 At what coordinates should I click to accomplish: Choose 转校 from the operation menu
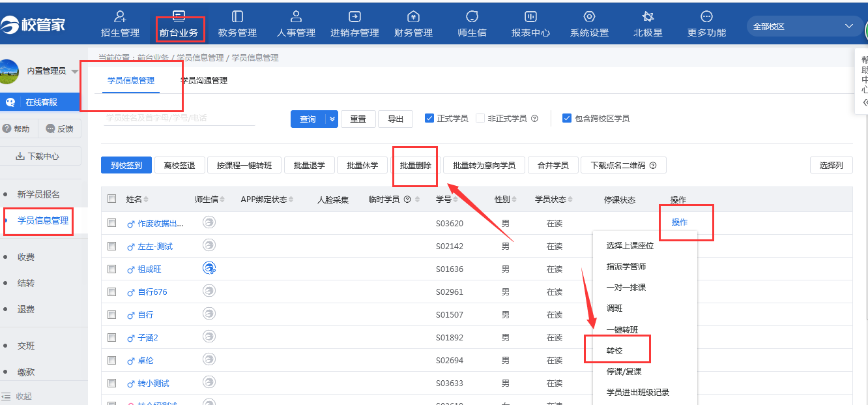[615, 350]
